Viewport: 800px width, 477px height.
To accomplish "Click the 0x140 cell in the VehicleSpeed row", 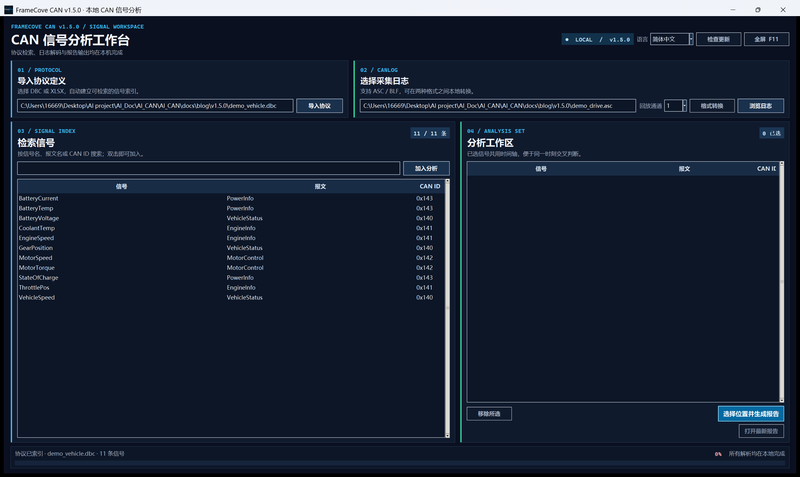I will [x=424, y=297].
